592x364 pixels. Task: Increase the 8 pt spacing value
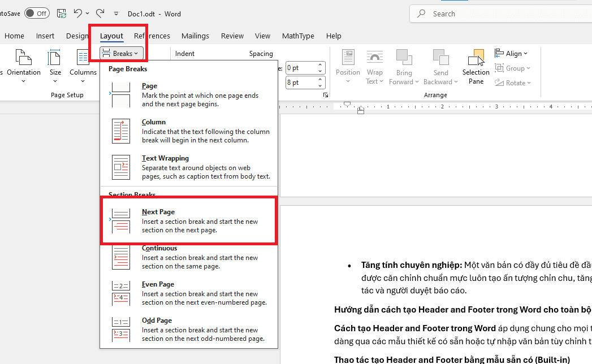[320, 79]
